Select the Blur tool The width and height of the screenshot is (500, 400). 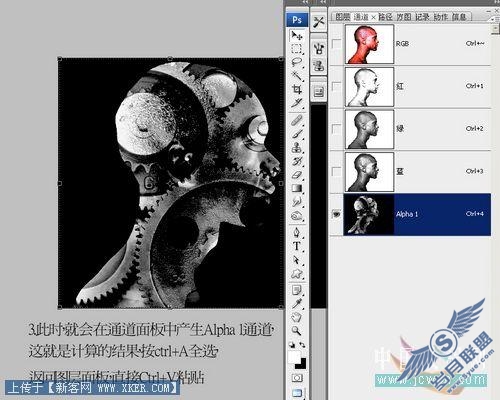(x=296, y=202)
